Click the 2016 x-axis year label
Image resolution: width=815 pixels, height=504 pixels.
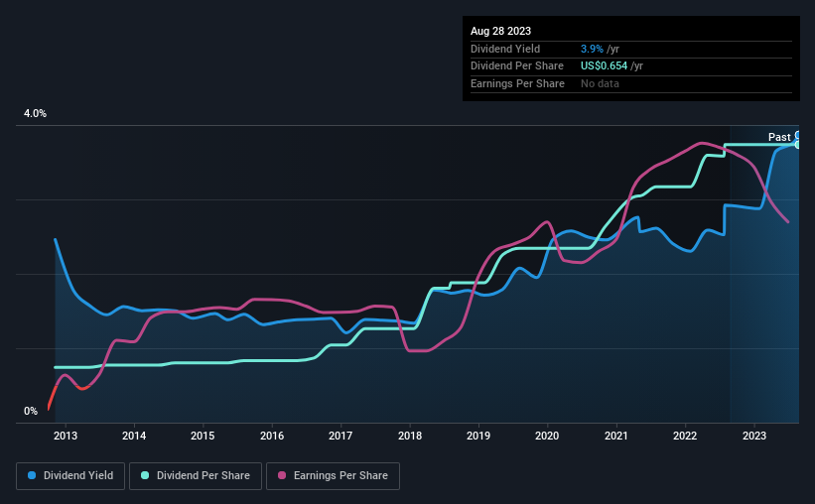272,436
